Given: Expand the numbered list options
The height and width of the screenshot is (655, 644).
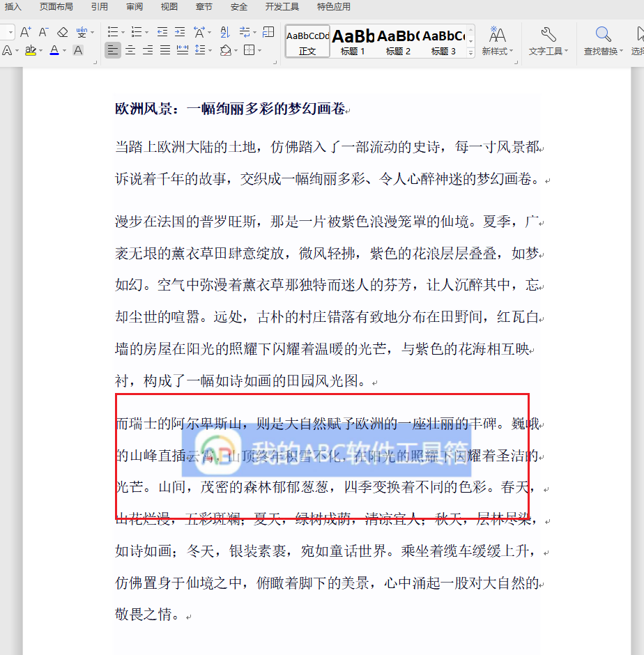Looking at the screenshot, I should point(146,32).
